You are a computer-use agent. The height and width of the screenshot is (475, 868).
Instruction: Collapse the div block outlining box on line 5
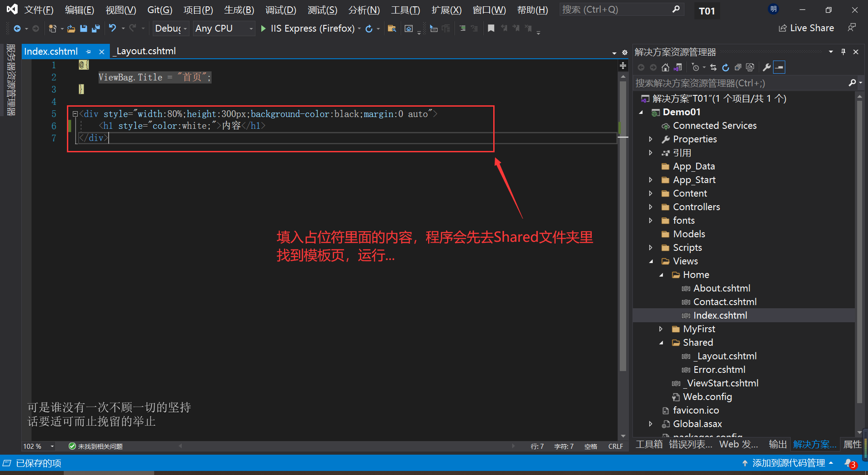click(75, 114)
